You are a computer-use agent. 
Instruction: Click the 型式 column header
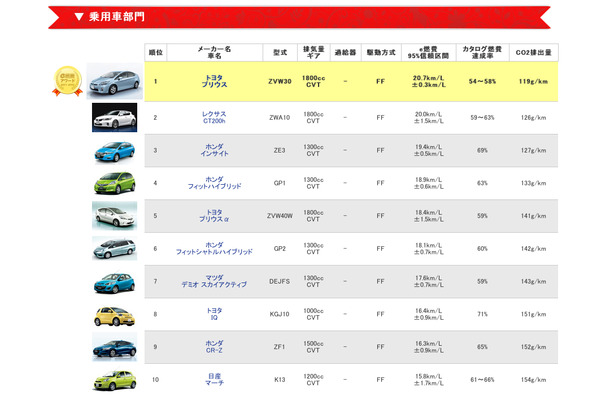[280, 53]
